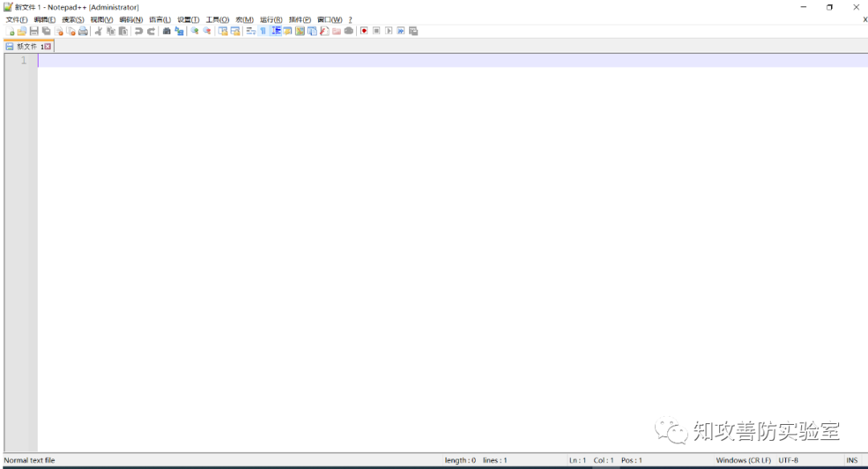Run macro multiple times icon
The height and width of the screenshot is (469, 868).
pyautogui.click(x=401, y=31)
